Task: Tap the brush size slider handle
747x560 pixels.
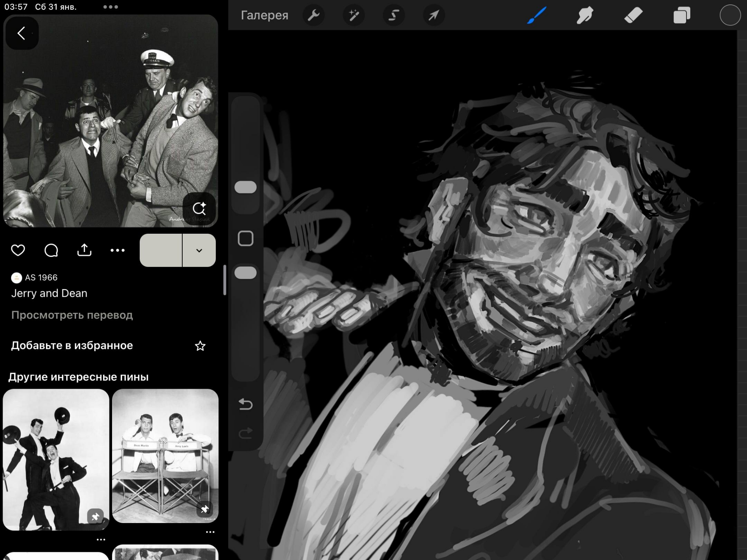Action: click(x=245, y=187)
